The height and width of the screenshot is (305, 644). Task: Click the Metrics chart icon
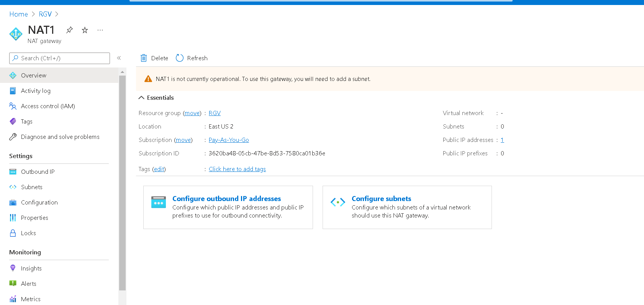pyautogui.click(x=13, y=299)
